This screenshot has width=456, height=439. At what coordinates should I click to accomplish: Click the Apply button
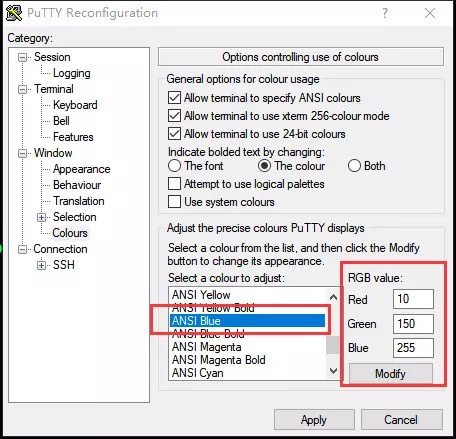pyautogui.click(x=314, y=420)
